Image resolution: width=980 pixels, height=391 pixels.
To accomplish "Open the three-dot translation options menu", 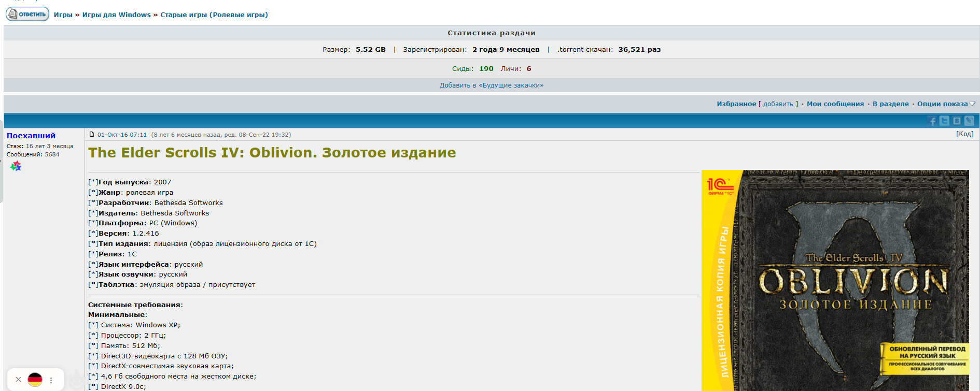I will [51, 380].
